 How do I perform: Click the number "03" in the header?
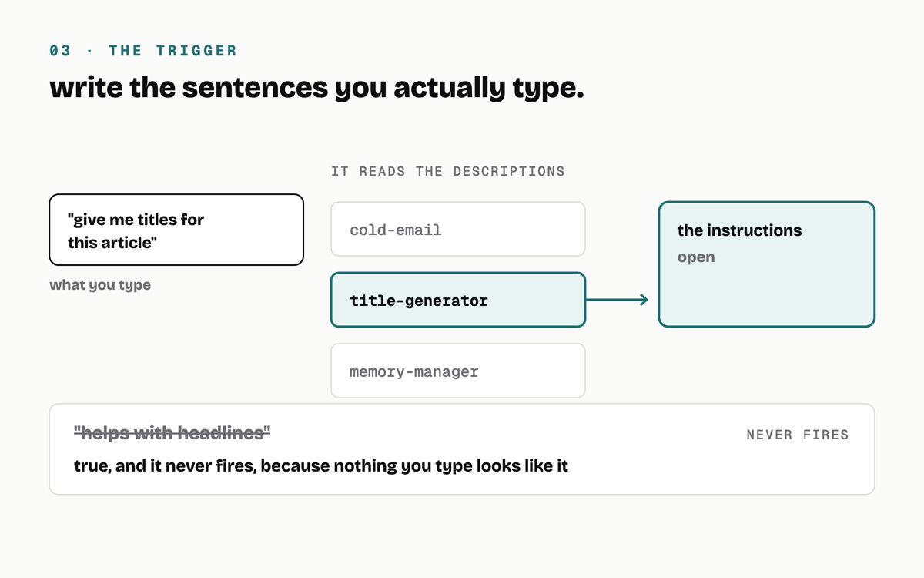coord(61,51)
